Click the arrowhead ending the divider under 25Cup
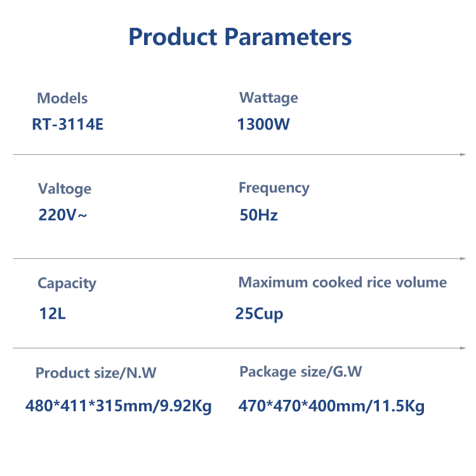This screenshot has width=476, height=476. coord(463,348)
